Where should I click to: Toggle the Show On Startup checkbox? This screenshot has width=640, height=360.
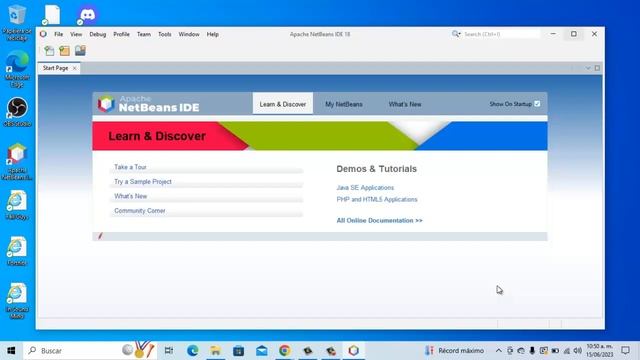pyautogui.click(x=537, y=104)
